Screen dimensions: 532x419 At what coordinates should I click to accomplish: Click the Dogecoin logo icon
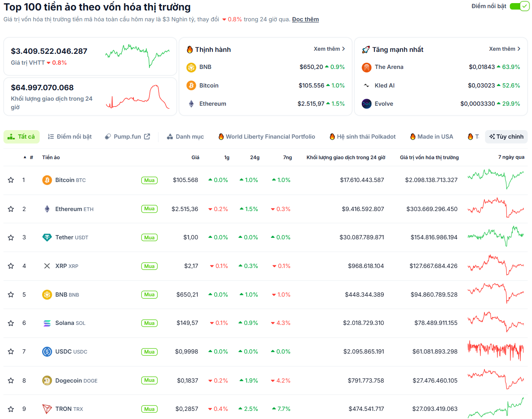(47, 381)
